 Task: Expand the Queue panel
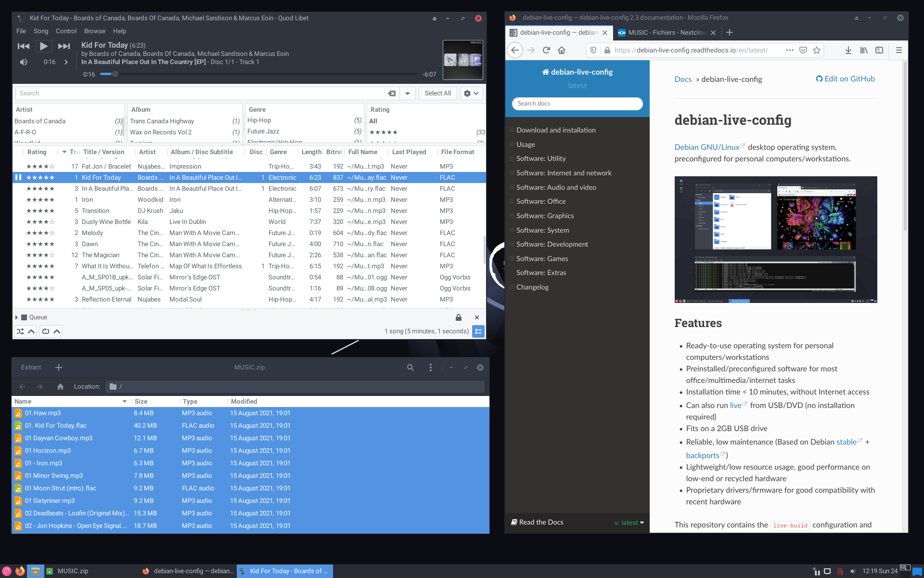pyautogui.click(x=16, y=317)
